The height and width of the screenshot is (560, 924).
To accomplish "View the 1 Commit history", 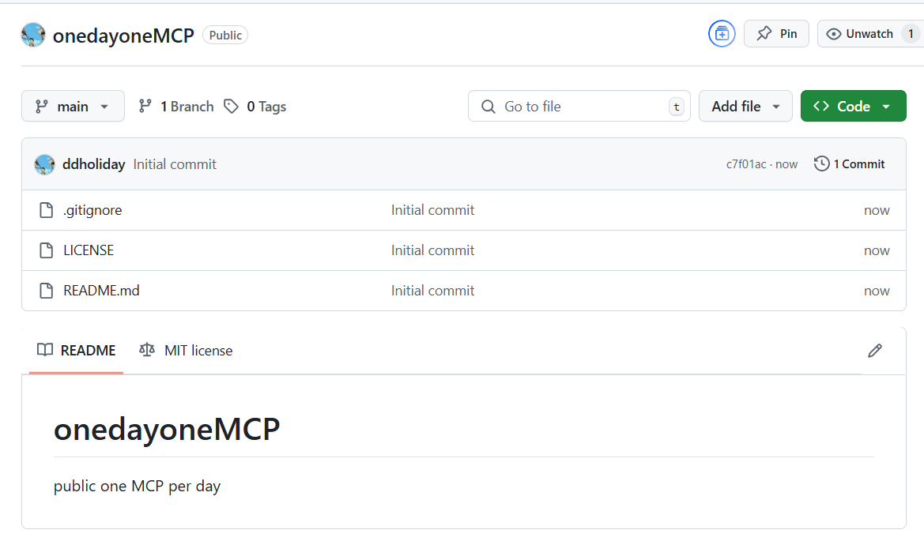I will pyautogui.click(x=849, y=163).
